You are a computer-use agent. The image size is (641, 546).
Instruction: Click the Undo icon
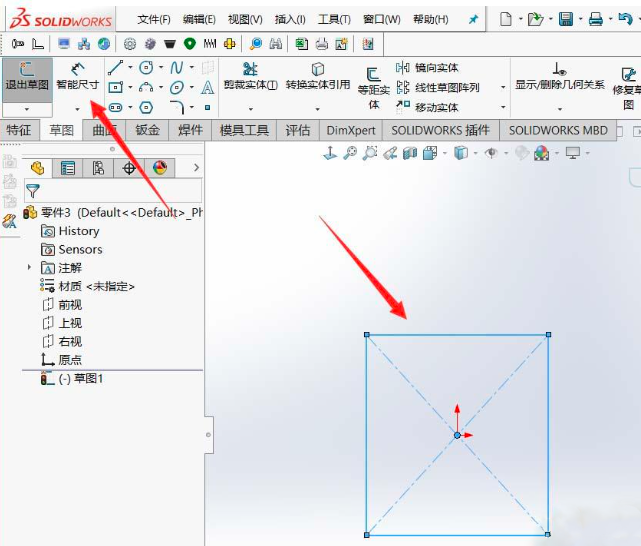(625, 19)
